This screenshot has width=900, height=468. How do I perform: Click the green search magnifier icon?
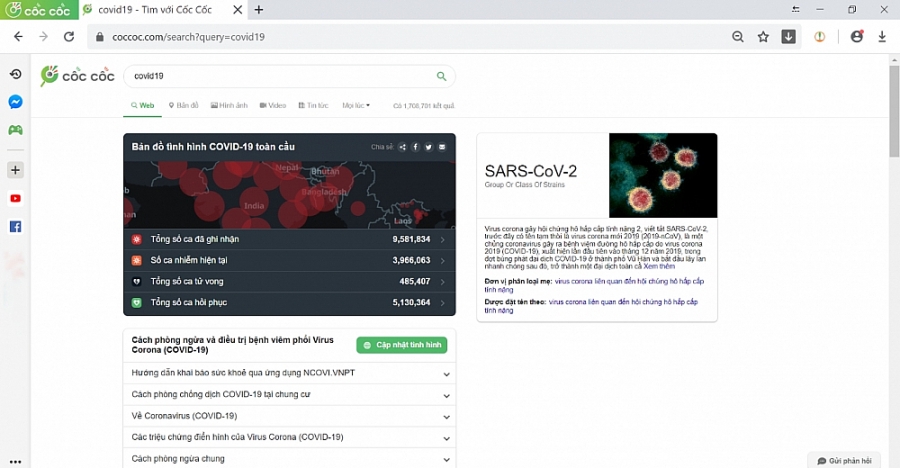point(441,76)
